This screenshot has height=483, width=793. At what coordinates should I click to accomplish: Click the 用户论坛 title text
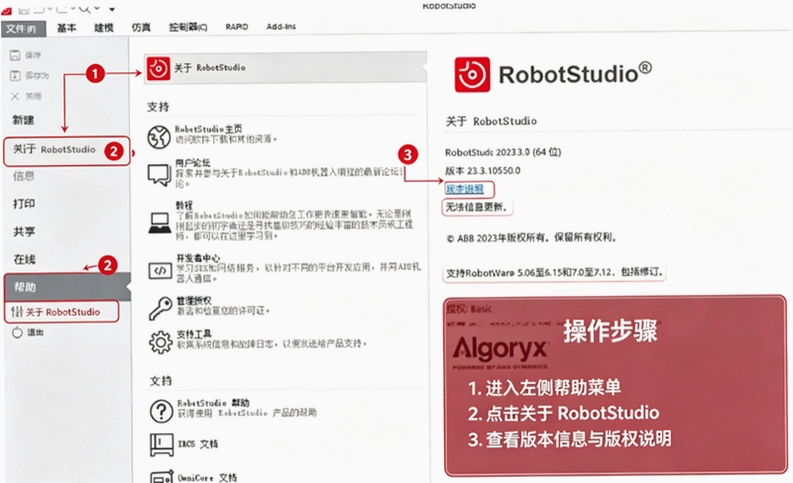(193, 163)
